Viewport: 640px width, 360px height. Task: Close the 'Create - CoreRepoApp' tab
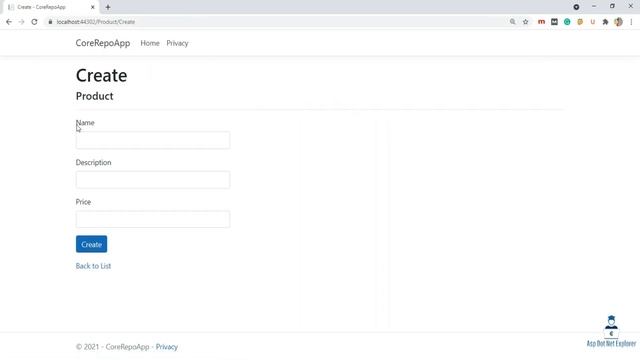click(93, 7)
